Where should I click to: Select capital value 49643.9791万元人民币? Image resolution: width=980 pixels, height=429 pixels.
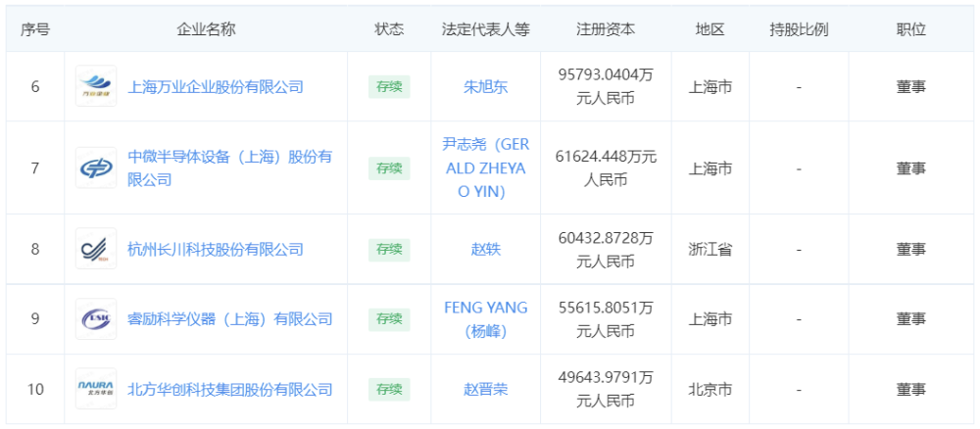(606, 390)
